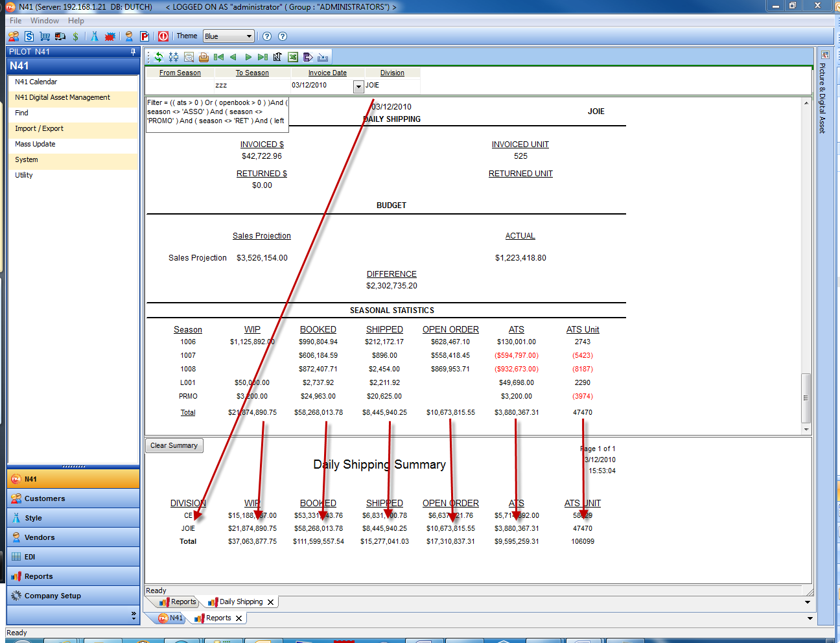Click the report vertical scrollbar thumb

tap(806, 397)
